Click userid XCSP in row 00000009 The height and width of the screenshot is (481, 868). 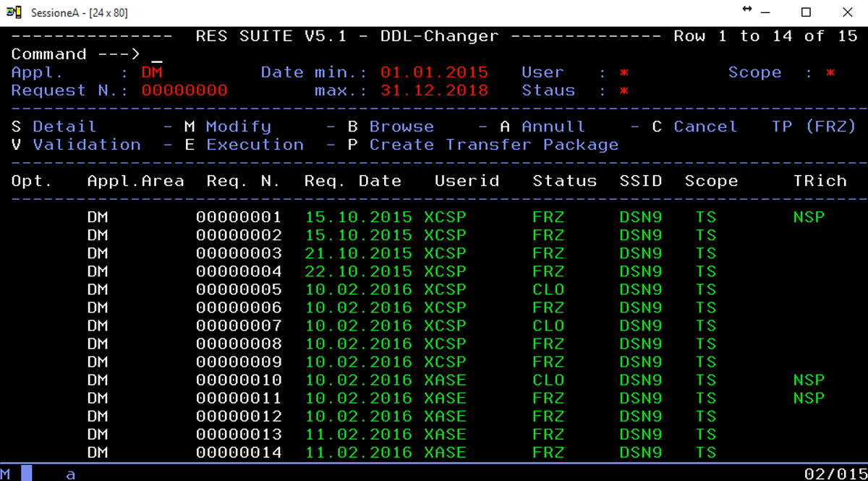446,362
